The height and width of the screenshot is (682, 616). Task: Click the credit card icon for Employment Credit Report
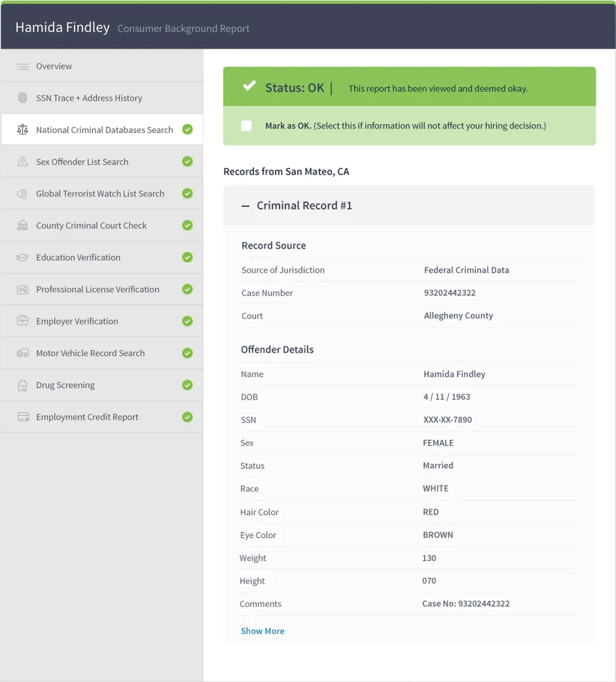(x=23, y=417)
